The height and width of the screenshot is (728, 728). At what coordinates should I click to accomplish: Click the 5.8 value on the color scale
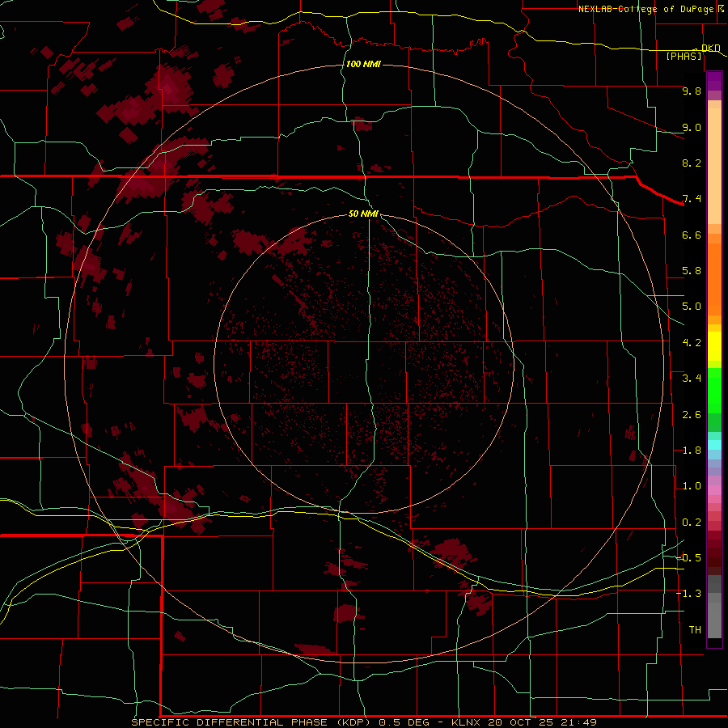click(x=692, y=271)
